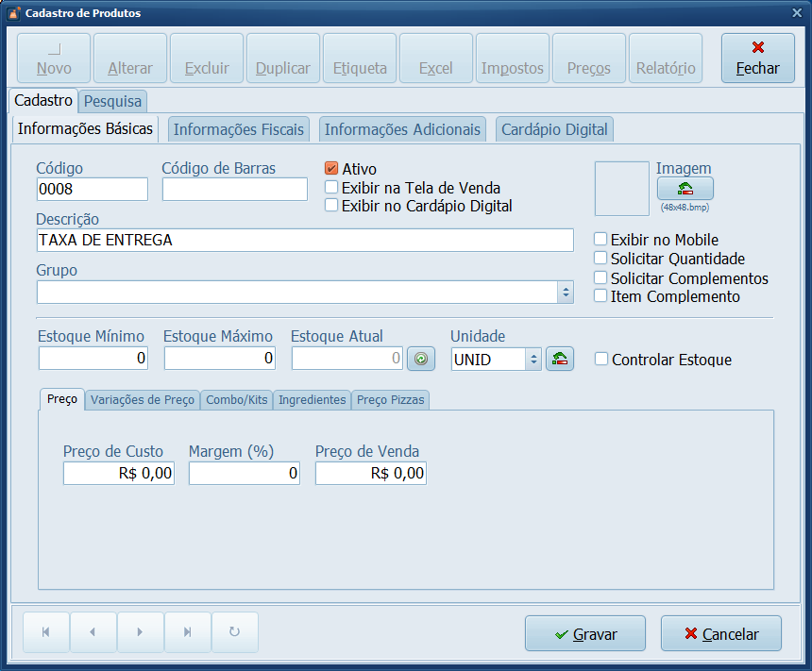The width and height of the screenshot is (812, 671).
Task: Go to the first record navigation arrow
Action: pos(45,632)
